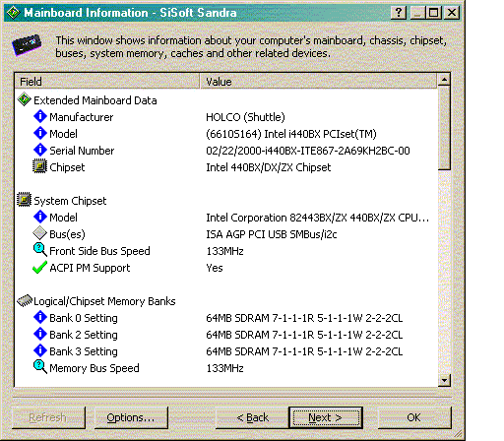Select the ACPI PM Support label
The height and width of the screenshot is (441, 504).
pos(90,268)
